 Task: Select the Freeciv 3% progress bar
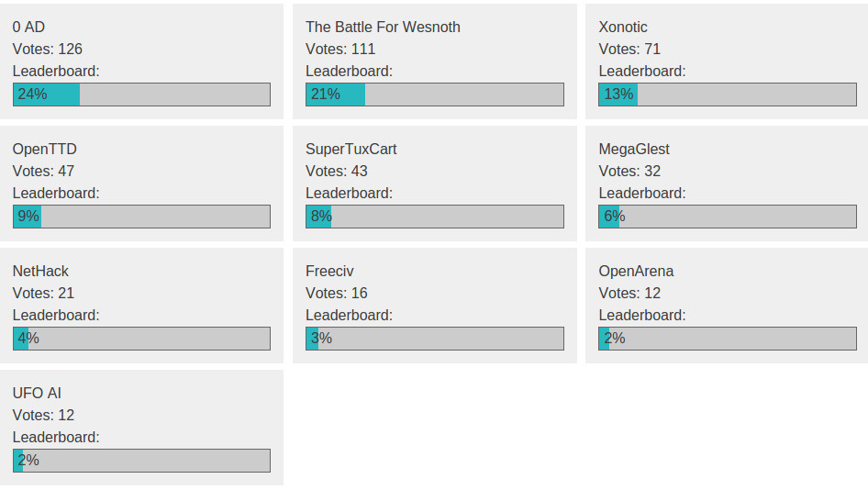click(435, 339)
